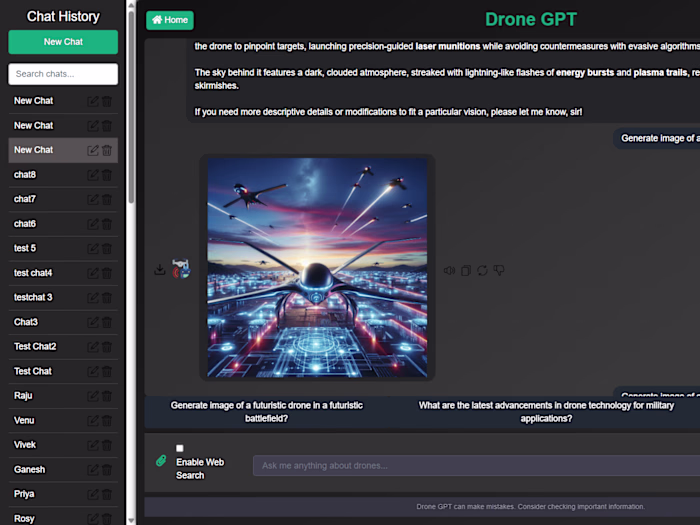Click the download image icon
The height and width of the screenshot is (525, 700).
tap(159, 269)
